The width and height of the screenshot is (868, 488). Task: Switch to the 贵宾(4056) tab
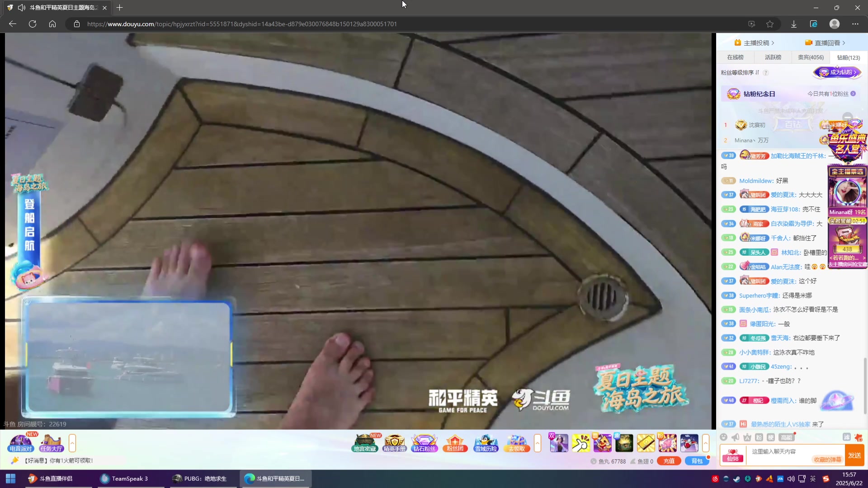pyautogui.click(x=811, y=57)
